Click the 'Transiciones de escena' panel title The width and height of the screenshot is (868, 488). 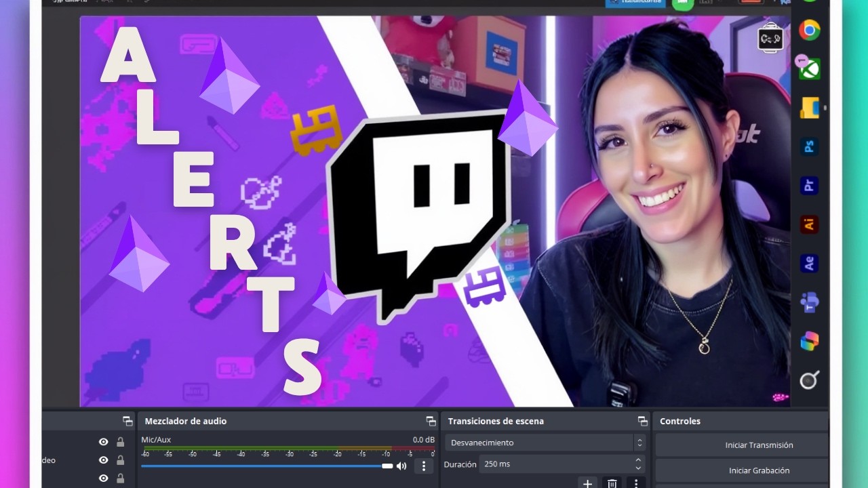coord(496,421)
